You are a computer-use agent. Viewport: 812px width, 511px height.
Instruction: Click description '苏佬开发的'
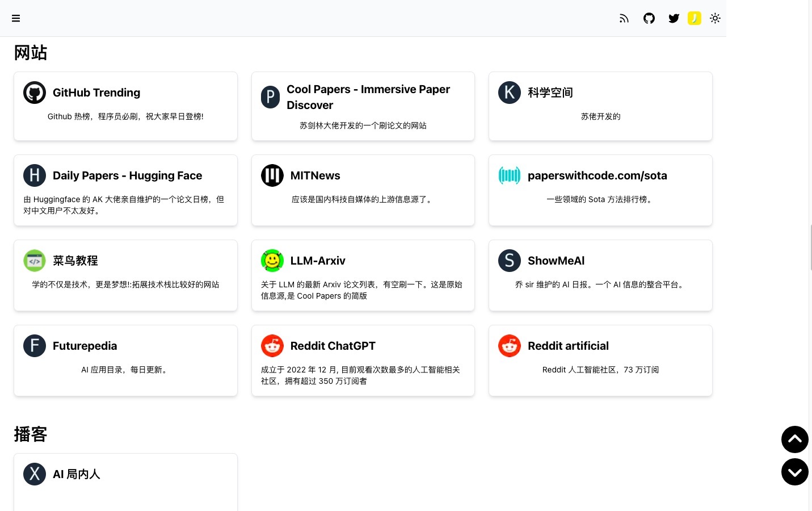pyautogui.click(x=600, y=116)
